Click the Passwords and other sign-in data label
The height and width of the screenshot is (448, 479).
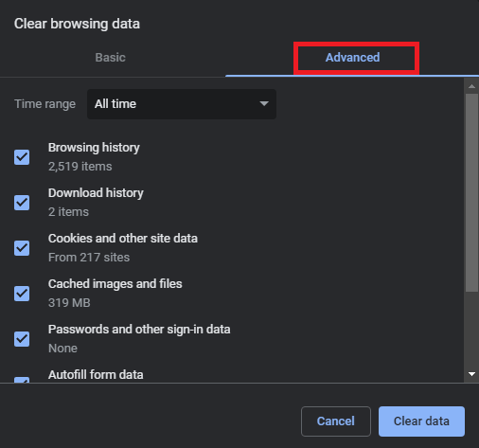(x=139, y=330)
